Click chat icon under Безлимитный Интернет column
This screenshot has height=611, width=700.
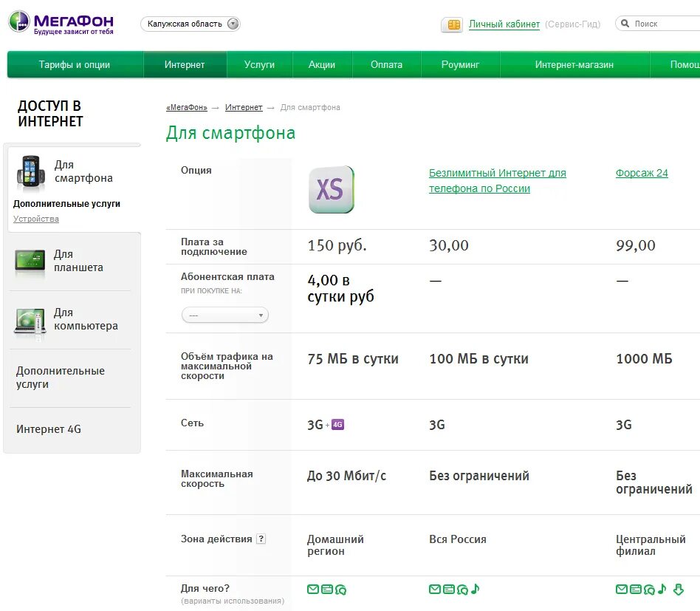click(462, 590)
